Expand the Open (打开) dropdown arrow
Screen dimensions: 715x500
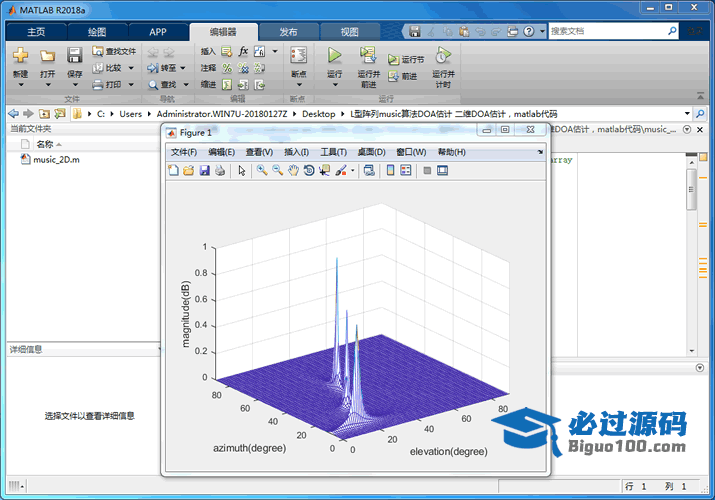(x=48, y=85)
